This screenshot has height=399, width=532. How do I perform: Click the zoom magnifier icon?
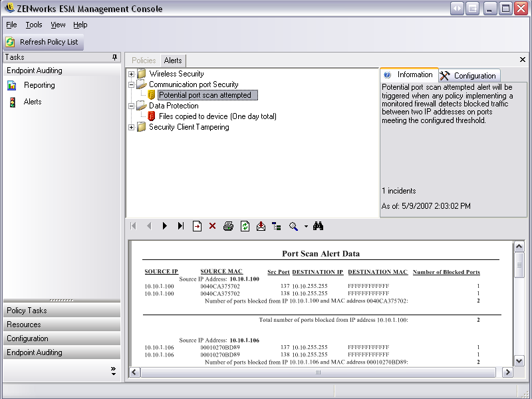point(293,226)
